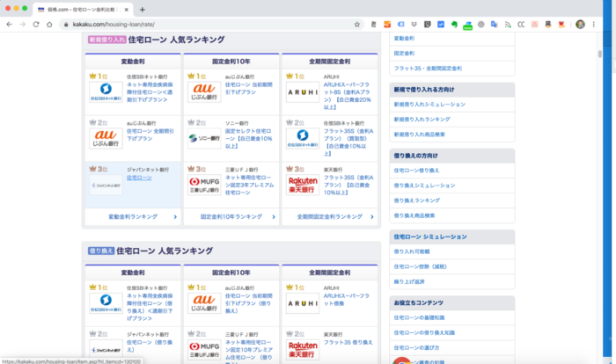The width and height of the screenshot is (616, 364).
Task: Open 借り換えランキング sidebar link
Action: point(417,200)
